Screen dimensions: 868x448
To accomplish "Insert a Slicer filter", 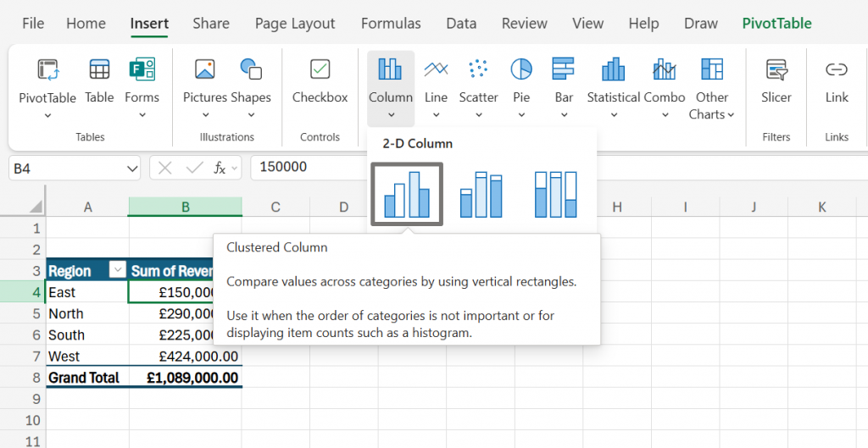I will tap(776, 80).
